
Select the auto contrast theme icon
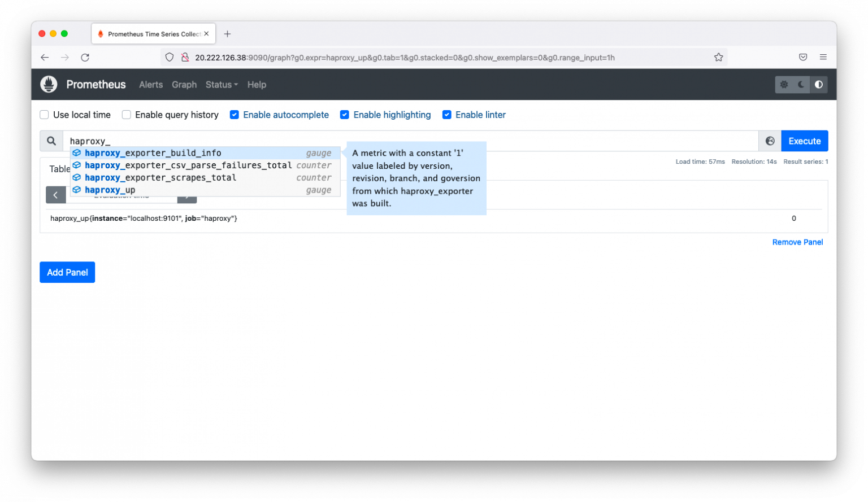tap(818, 85)
